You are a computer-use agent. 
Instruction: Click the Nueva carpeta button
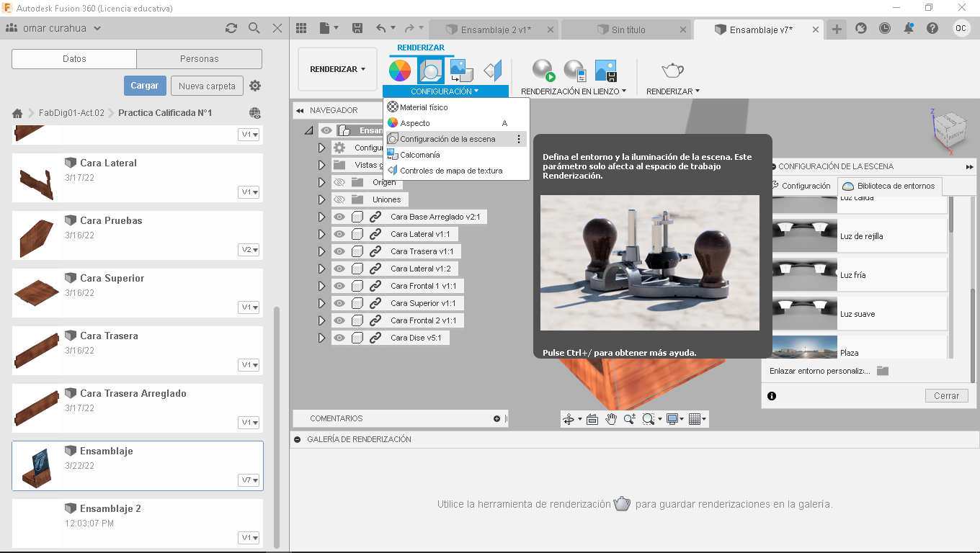coord(207,86)
